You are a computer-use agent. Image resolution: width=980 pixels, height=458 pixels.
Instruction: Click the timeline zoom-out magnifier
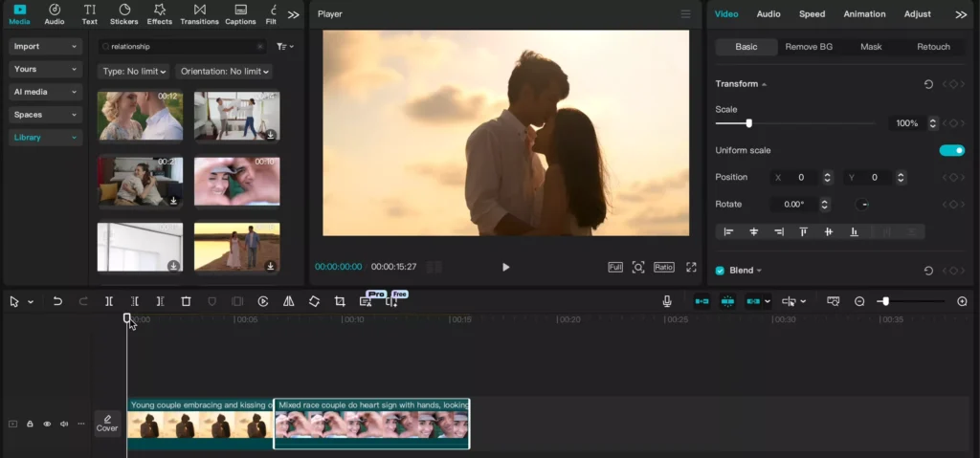(x=859, y=301)
